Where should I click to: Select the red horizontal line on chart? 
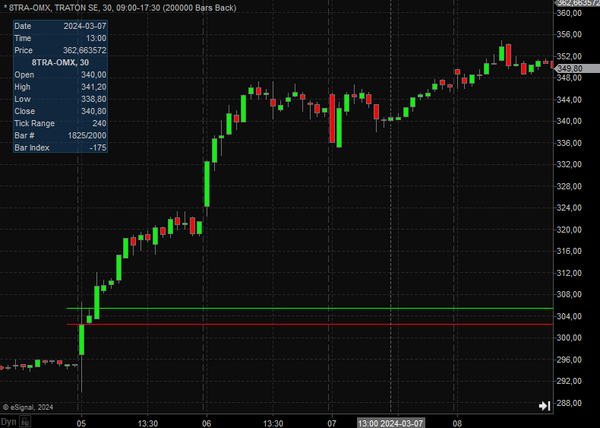coord(310,324)
